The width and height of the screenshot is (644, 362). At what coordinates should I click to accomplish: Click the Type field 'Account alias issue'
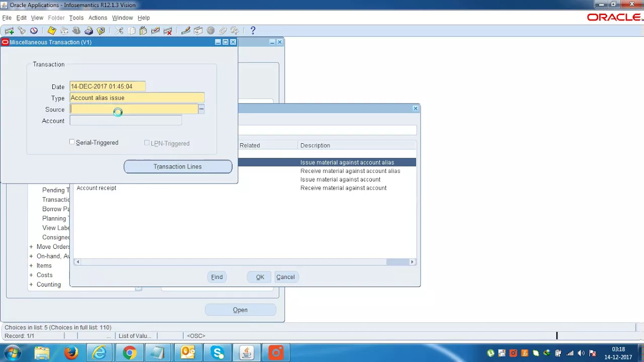click(137, 98)
